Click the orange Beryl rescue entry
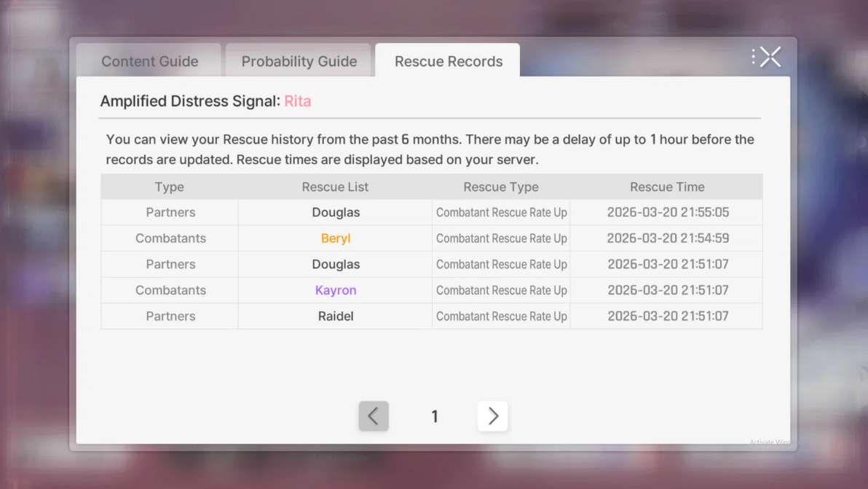 [336, 238]
